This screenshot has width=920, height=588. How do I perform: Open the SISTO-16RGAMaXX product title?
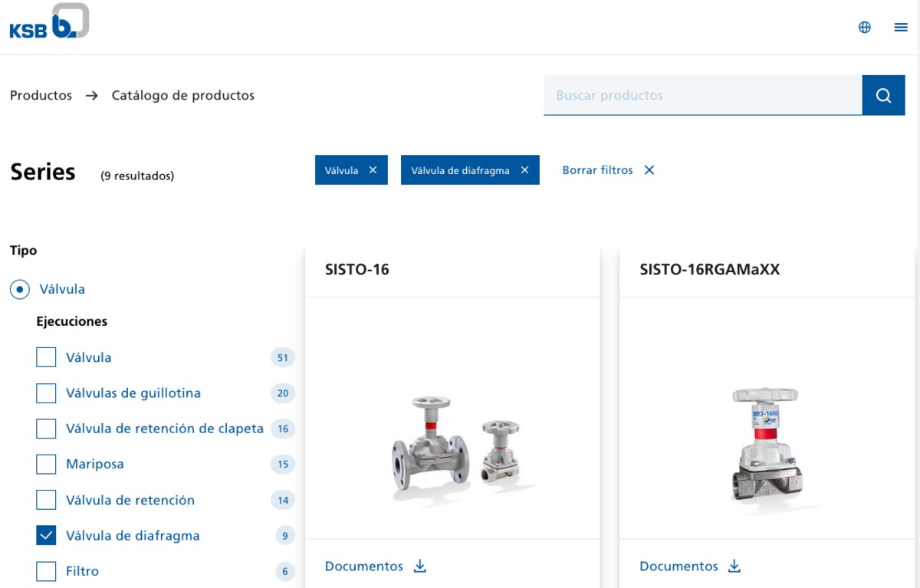click(710, 269)
